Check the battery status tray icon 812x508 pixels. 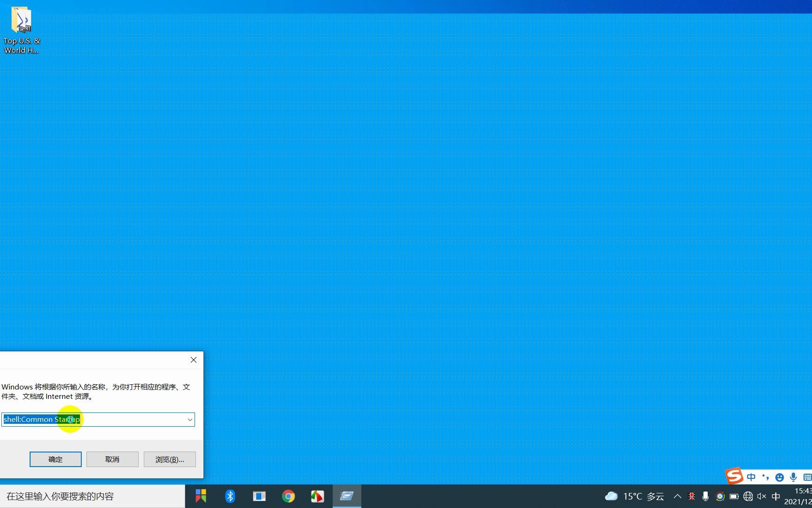click(734, 496)
